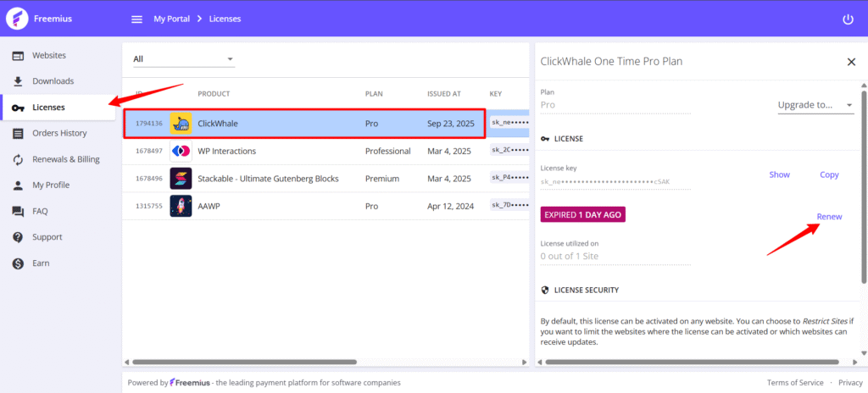
Task: Open Renewals & Billing page
Action: point(58,159)
